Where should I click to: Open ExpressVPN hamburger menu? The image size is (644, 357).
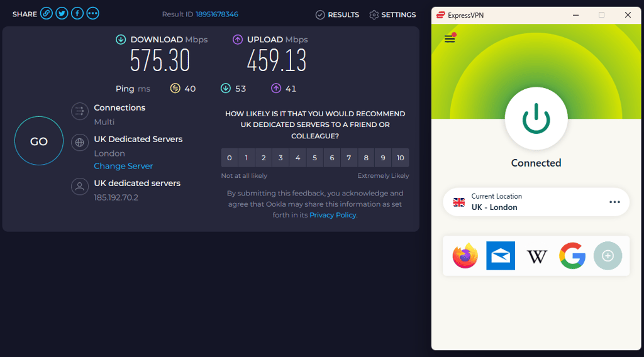coord(450,38)
